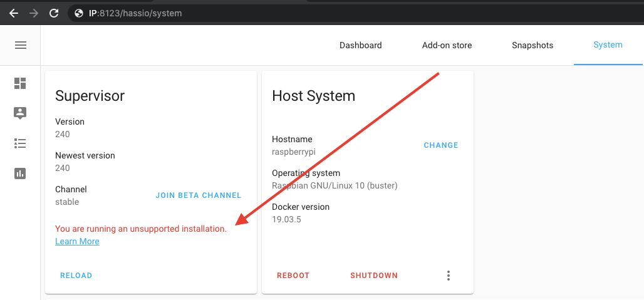Click the SHUTDOWN button

(x=374, y=276)
